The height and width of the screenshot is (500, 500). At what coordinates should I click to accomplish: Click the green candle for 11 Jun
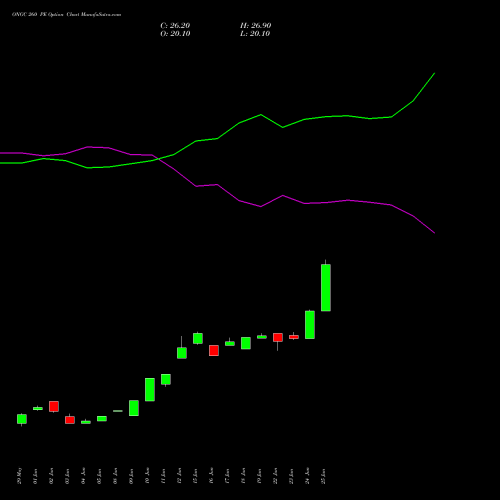pyautogui.click(x=166, y=379)
